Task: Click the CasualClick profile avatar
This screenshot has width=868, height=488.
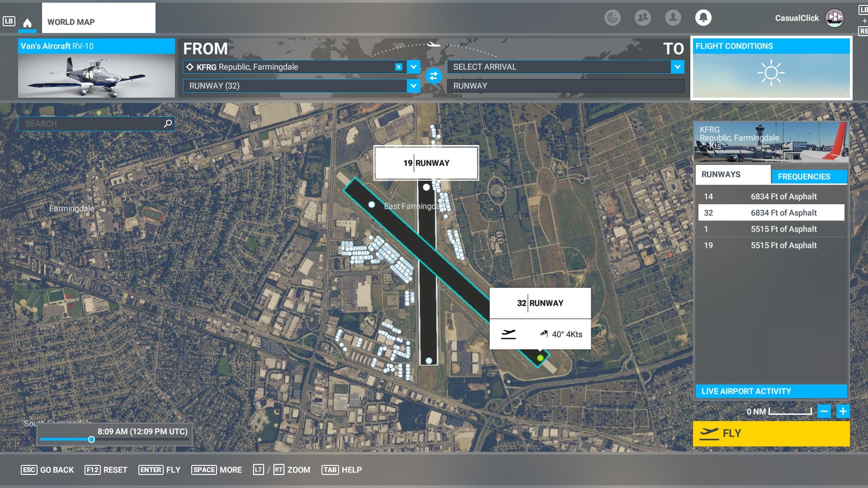Action: (834, 18)
